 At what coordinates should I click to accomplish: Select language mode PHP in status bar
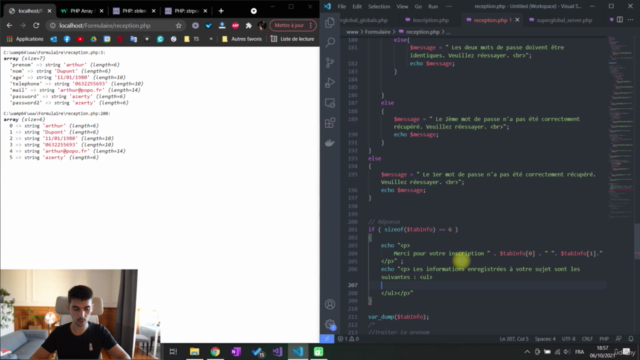pyautogui.click(x=604, y=339)
